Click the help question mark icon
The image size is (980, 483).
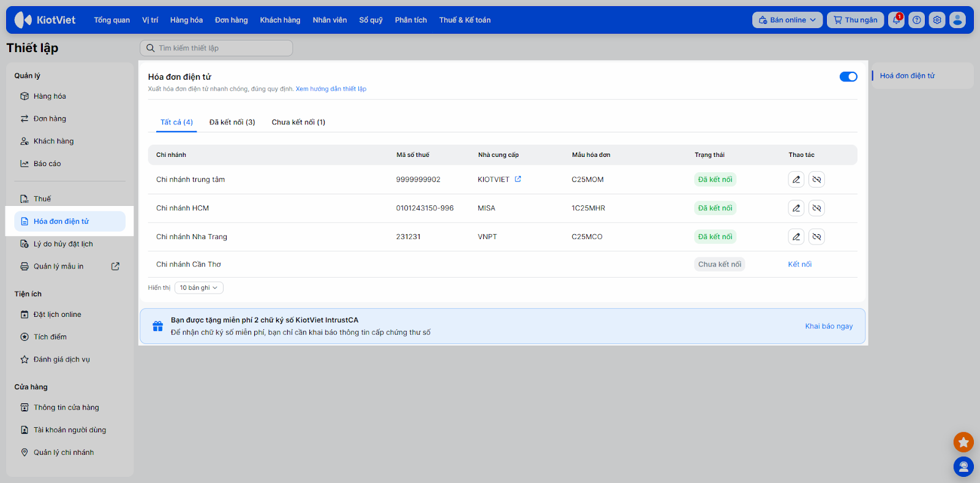(x=916, y=20)
